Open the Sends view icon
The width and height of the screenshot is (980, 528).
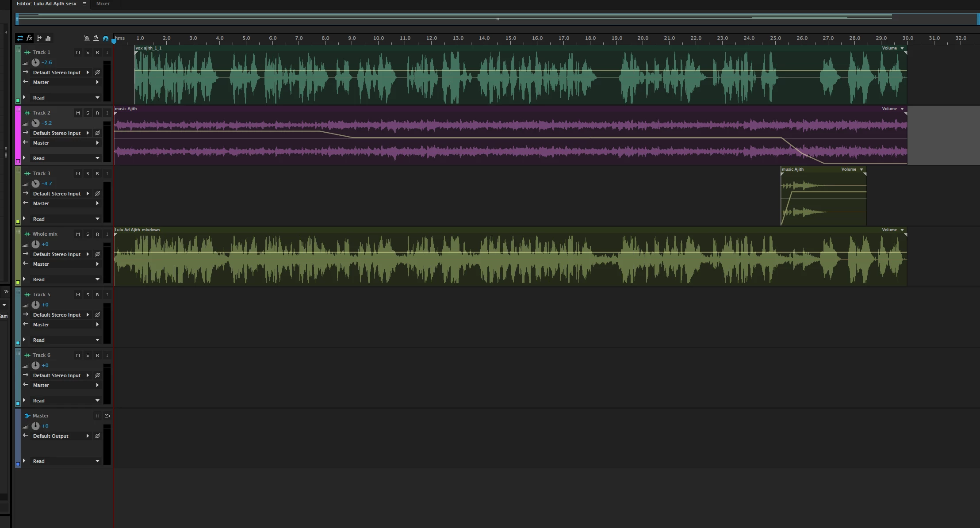(x=39, y=38)
